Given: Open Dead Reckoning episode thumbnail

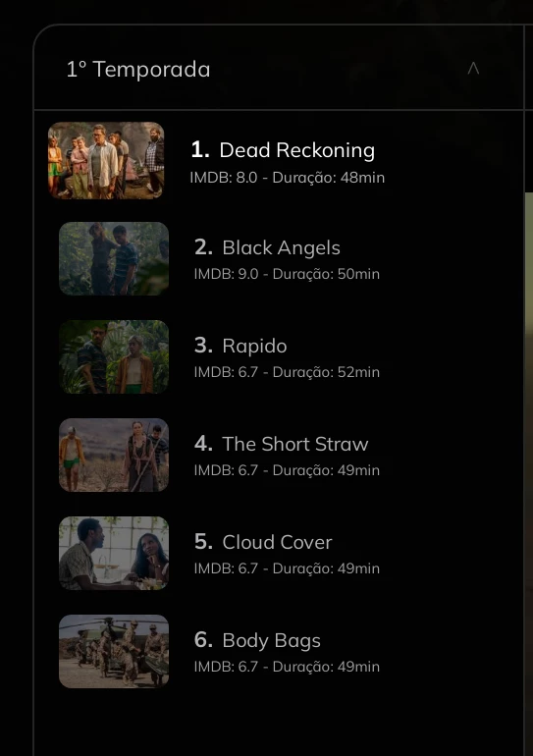Looking at the screenshot, I should 106,160.
